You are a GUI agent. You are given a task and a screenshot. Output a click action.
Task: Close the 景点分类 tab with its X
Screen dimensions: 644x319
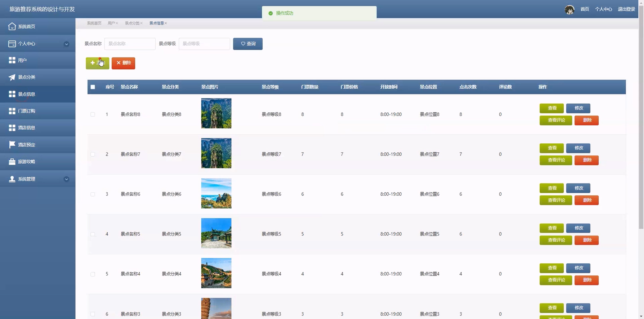[141, 23]
